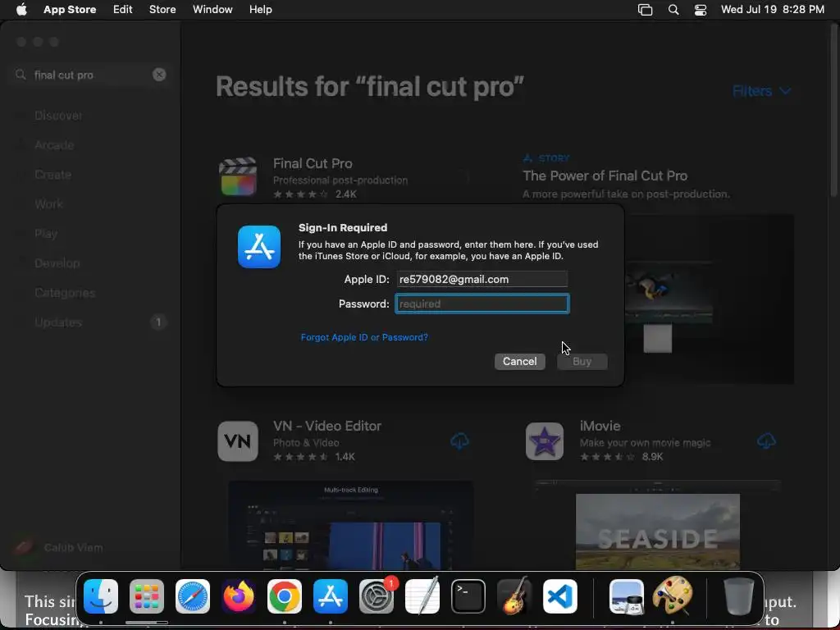Download VN Video Editor via cloud icon
Viewport: 840px width, 630px height.
pyautogui.click(x=459, y=441)
